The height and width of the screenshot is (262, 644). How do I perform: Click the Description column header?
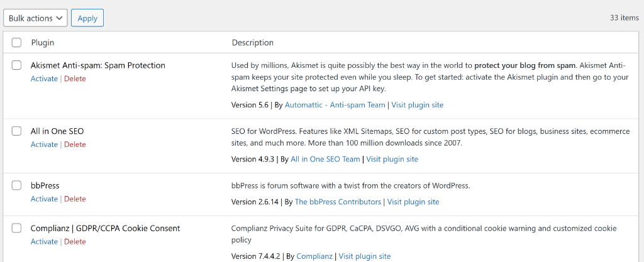click(x=253, y=43)
